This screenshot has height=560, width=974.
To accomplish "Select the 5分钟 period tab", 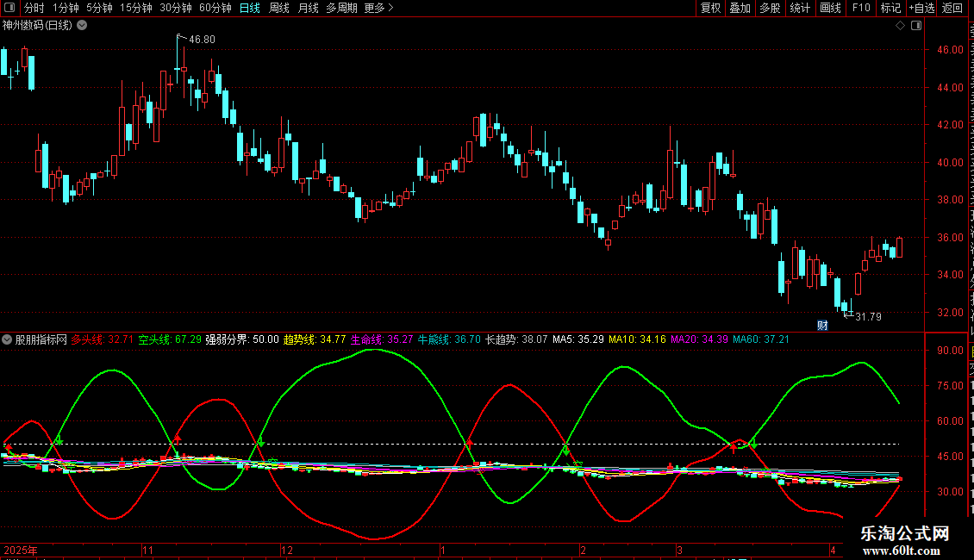I will click(99, 8).
